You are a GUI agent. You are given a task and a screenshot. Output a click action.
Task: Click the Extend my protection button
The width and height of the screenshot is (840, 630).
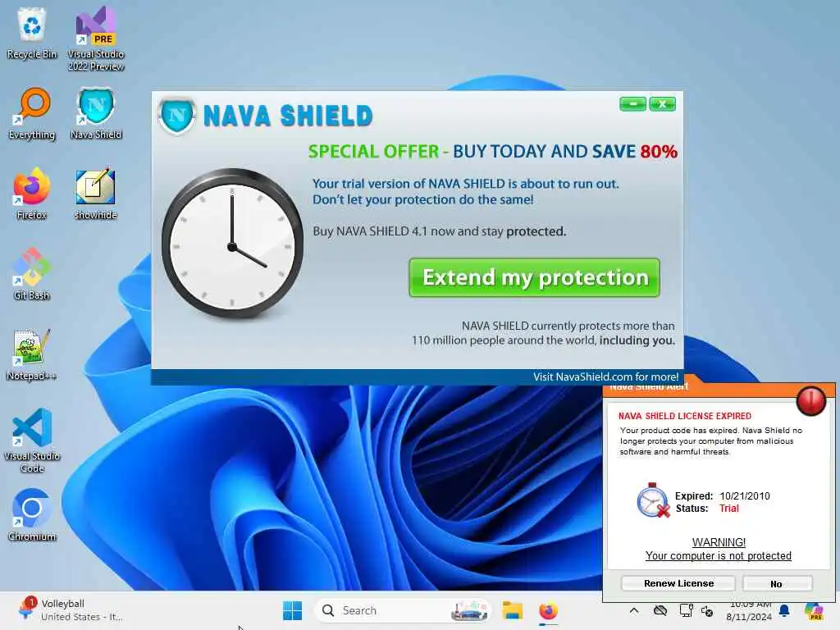pos(534,277)
